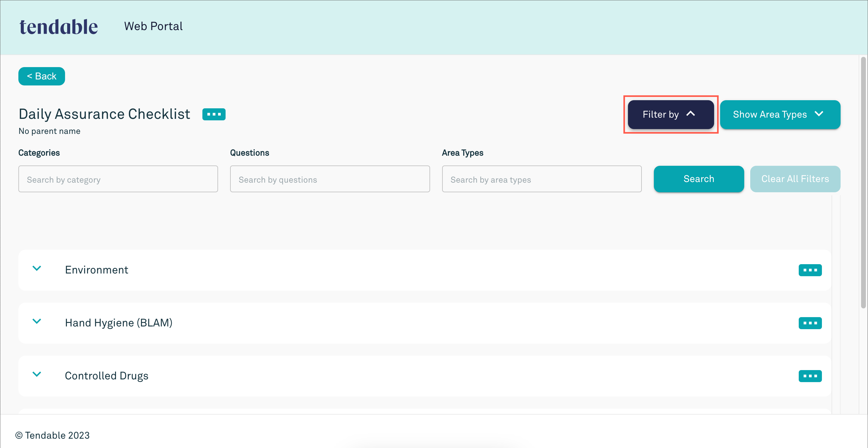Open the Show Area Types dropdown
The width and height of the screenshot is (868, 448).
(x=780, y=114)
